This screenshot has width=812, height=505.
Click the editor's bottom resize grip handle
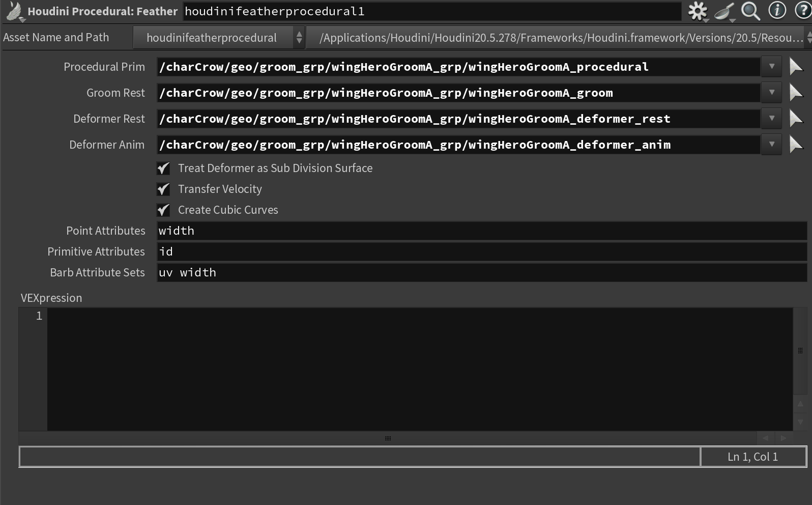point(388,438)
